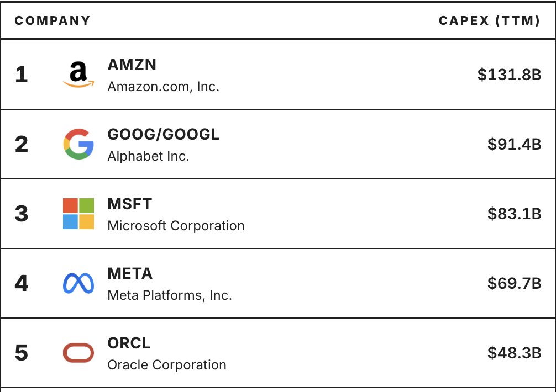
Task: Click the Oracle Corporation name text
Action: (x=167, y=365)
